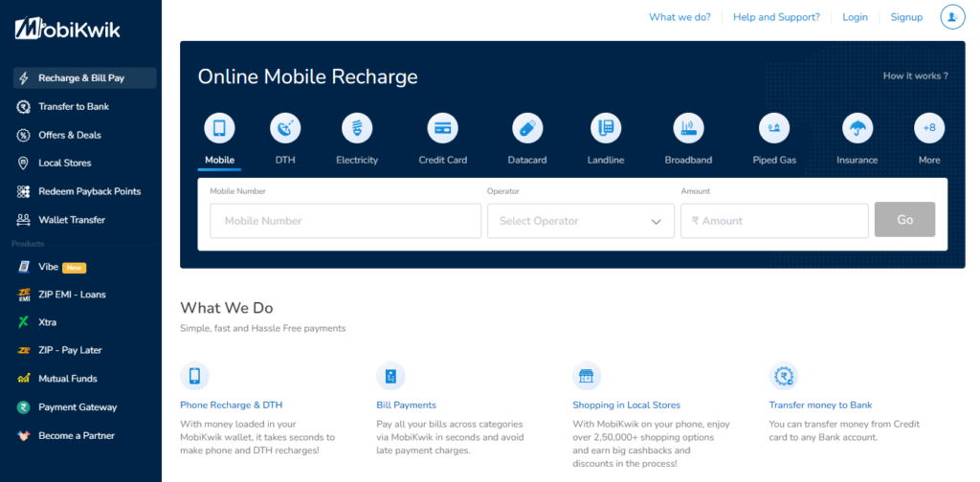Open the Shopping in Local Stores link

(626, 405)
